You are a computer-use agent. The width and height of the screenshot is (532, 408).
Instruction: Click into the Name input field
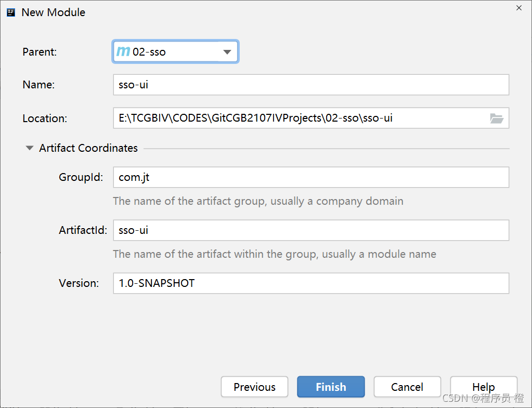point(311,85)
